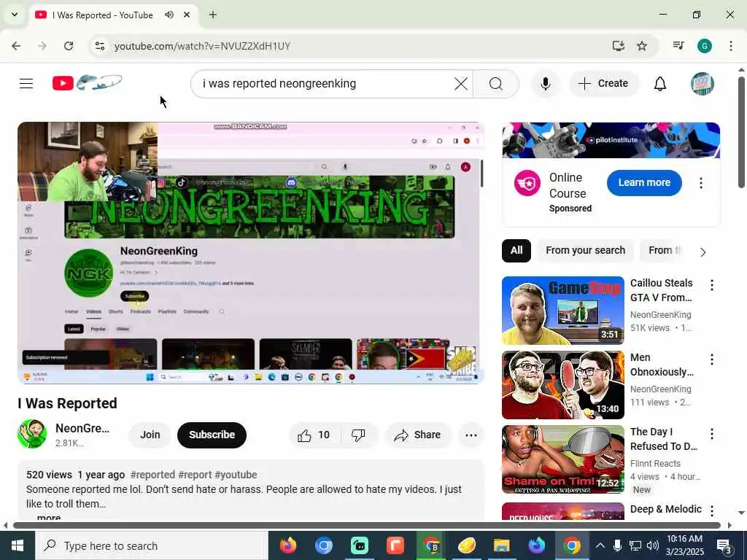This screenshot has width=747, height=560.
Task: Click the video player area
Action: tap(251, 253)
